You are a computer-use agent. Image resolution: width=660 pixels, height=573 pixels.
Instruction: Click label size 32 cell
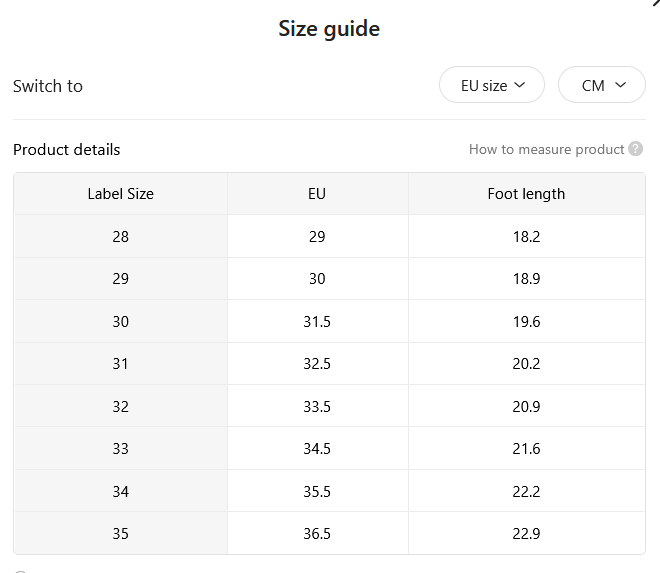pyautogui.click(x=121, y=406)
